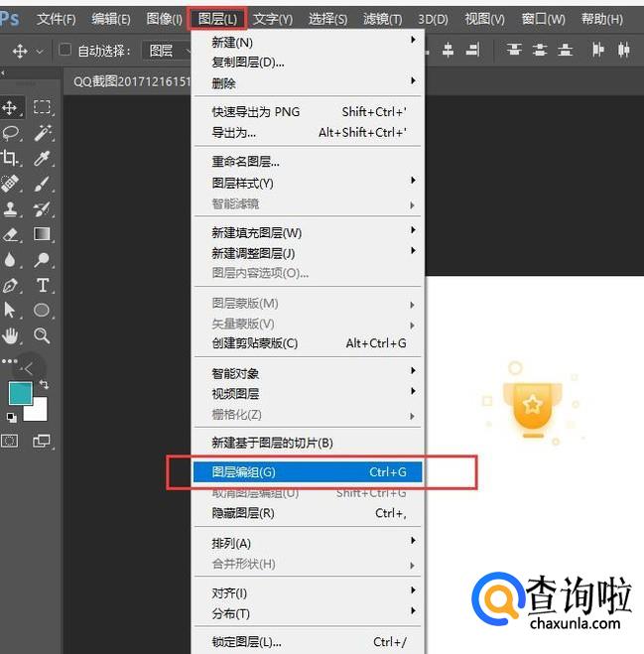This screenshot has height=654, width=644.
Task: Swap foreground and background colors
Action: click(x=44, y=384)
